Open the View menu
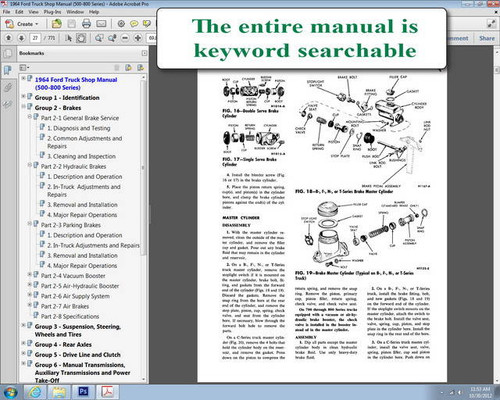The width and height of the screenshot is (500, 400). click(x=33, y=12)
